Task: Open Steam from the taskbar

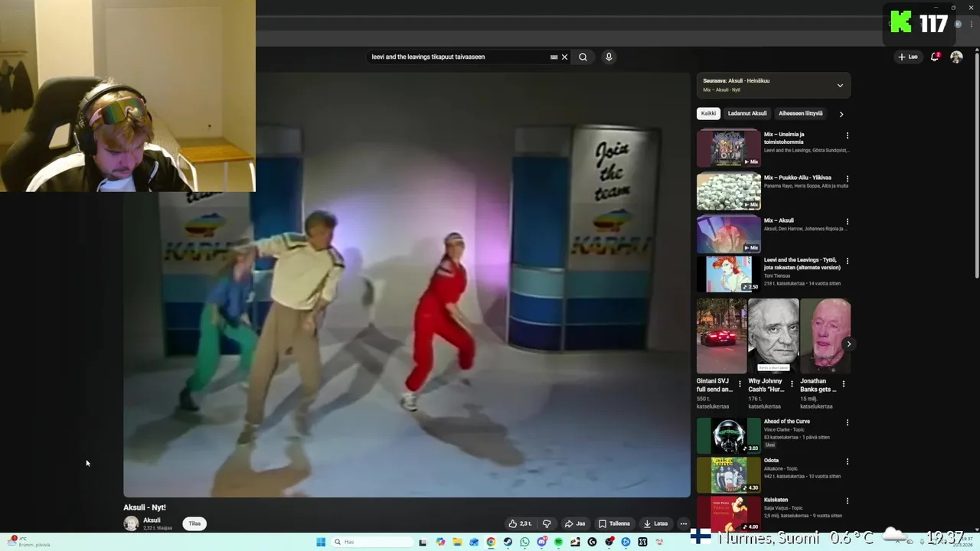Action: click(508, 542)
